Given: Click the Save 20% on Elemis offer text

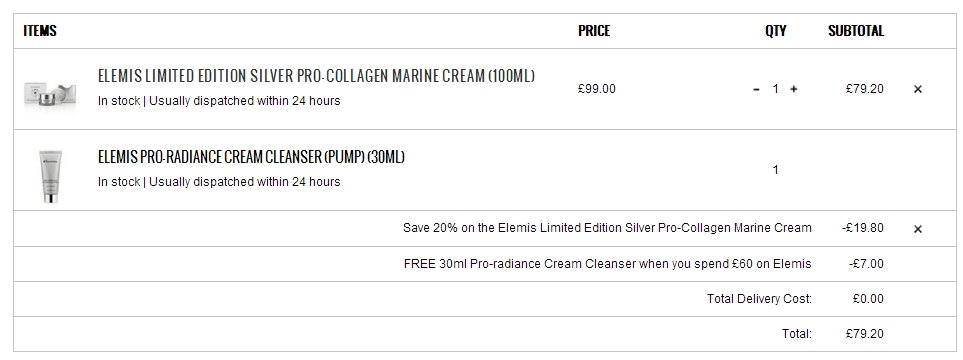Looking at the screenshot, I should [x=607, y=228].
